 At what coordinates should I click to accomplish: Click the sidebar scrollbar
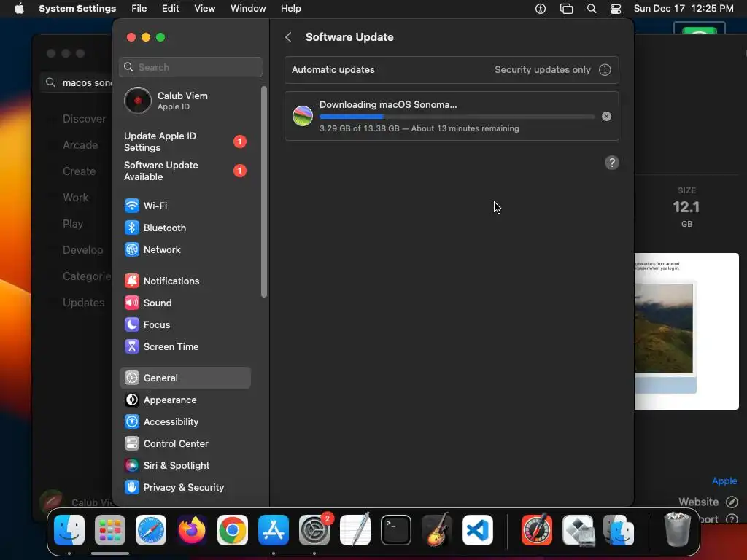point(264,192)
